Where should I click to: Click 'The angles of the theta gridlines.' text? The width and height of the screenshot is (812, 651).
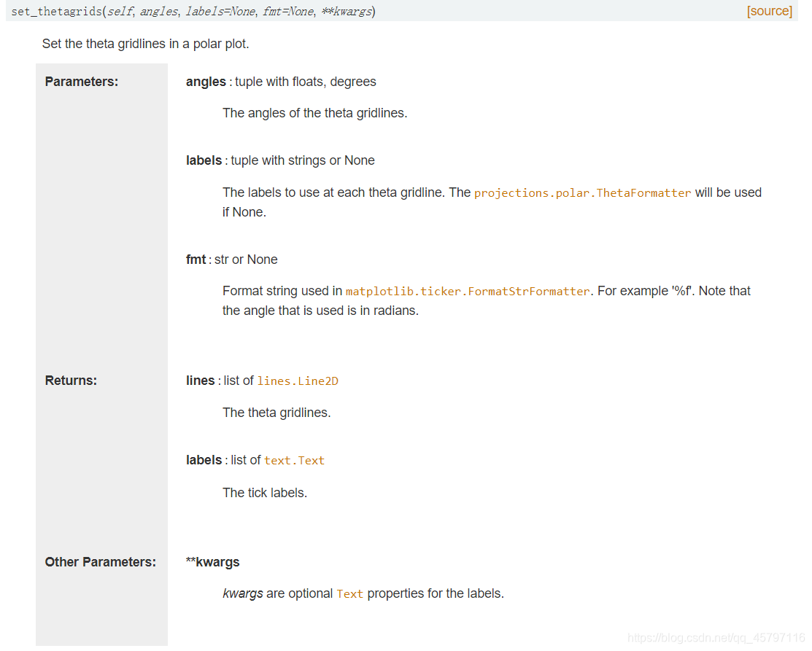point(315,113)
